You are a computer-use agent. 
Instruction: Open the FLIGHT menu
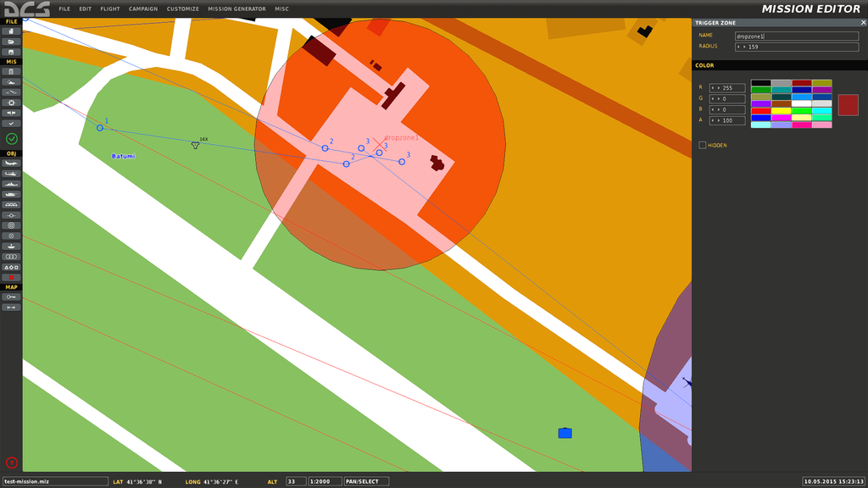coord(110,8)
